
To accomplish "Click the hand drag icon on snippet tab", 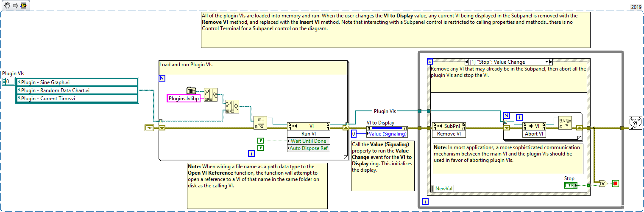I will tap(6, 6).
